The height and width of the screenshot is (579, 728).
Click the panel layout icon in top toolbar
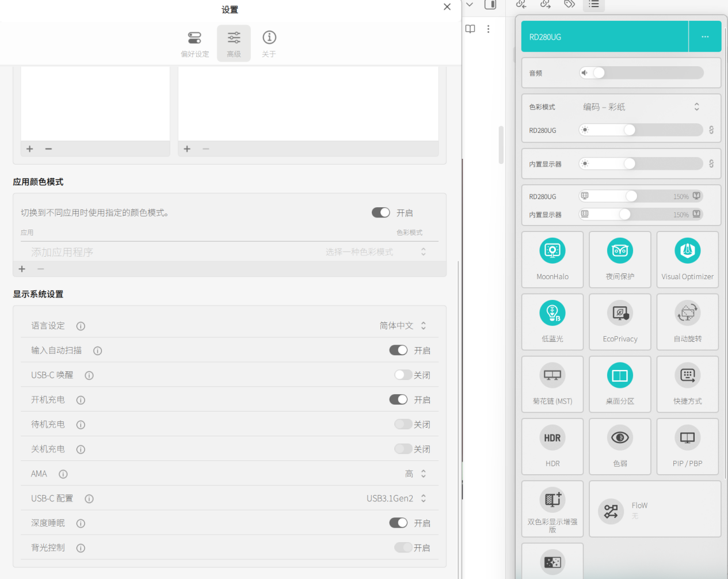pyautogui.click(x=490, y=5)
